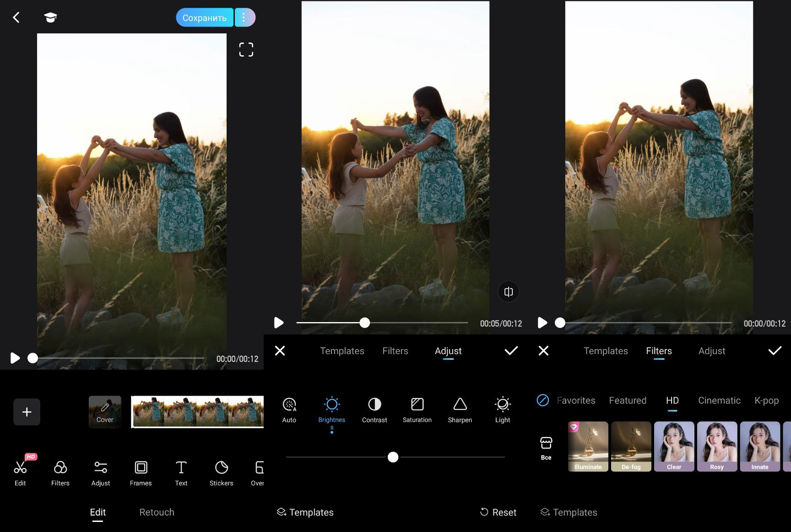791x532 pixels.
Task: Play the video in the Filters screen
Action: click(x=542, y=323)
